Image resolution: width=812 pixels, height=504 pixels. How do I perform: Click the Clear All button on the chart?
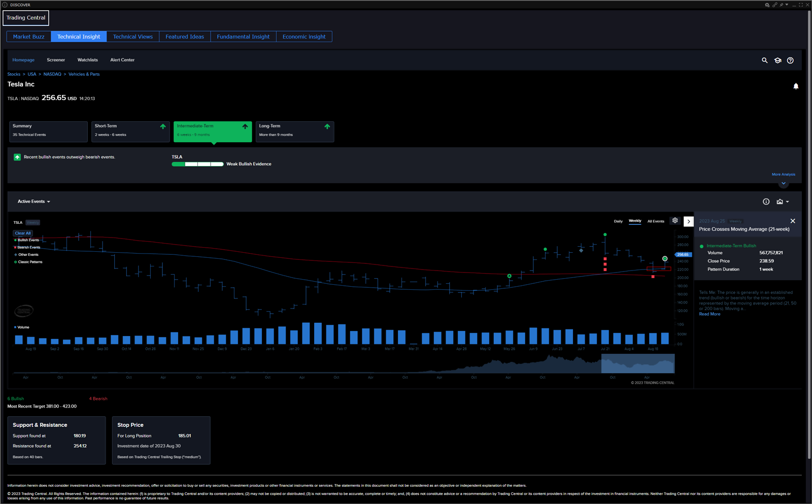click(x=22, y=233)
